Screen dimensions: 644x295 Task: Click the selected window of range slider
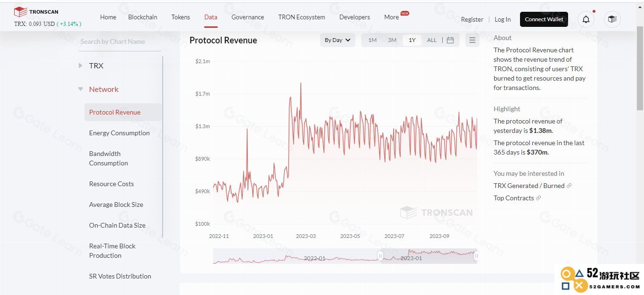[x=429, y=256]
